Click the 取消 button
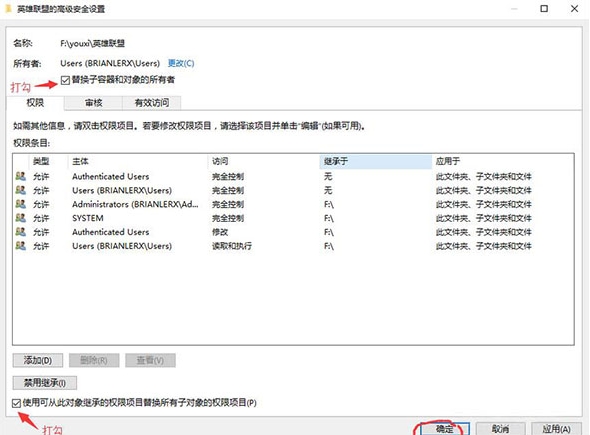 coord(500,429)
